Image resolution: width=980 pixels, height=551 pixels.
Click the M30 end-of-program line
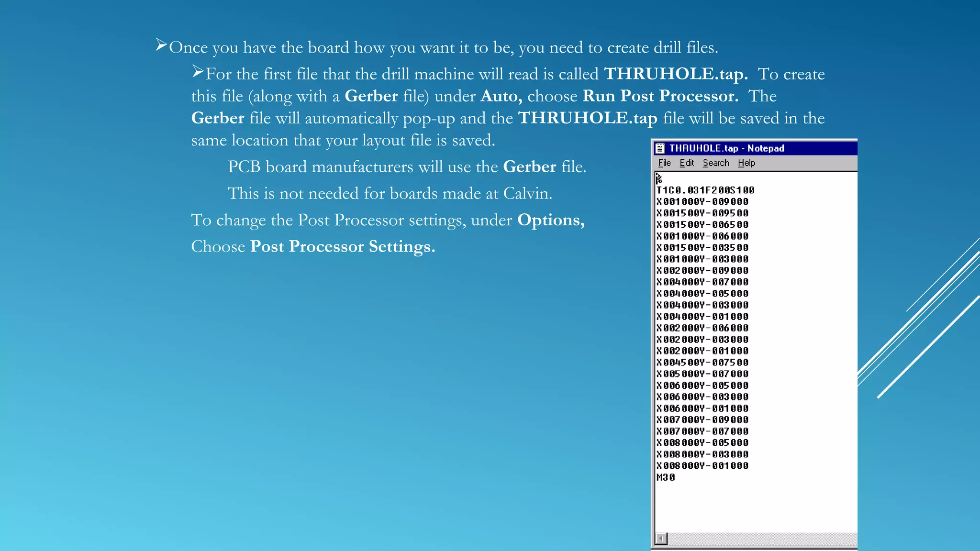(666, 477)
